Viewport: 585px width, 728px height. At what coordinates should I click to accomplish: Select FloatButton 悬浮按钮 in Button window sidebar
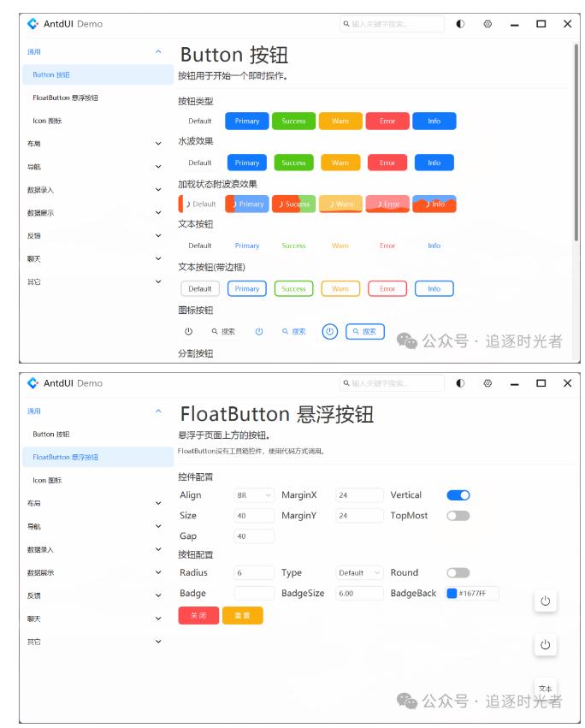point(98,98)
